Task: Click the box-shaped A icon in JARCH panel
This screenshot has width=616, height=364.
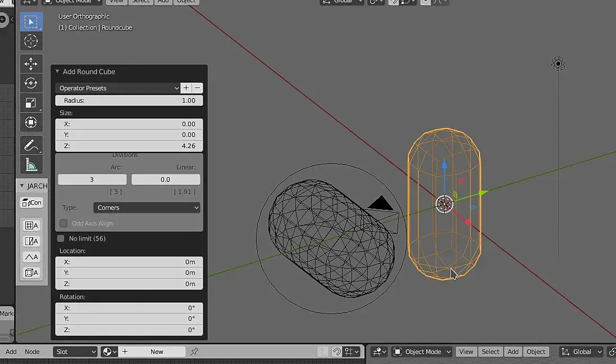Action: [x=31, y=273]
